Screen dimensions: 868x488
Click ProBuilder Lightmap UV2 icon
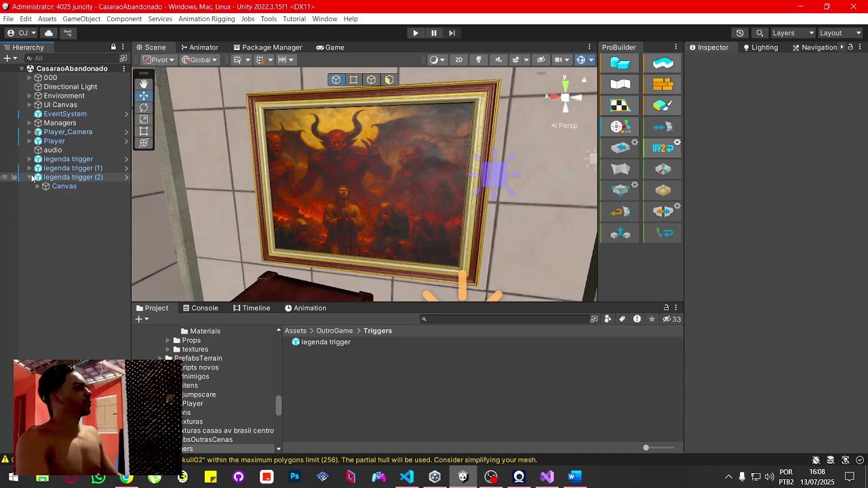pos(663,148)
